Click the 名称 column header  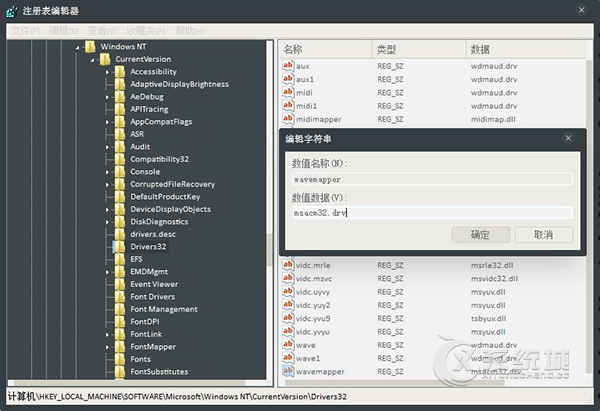click(326, 49)
